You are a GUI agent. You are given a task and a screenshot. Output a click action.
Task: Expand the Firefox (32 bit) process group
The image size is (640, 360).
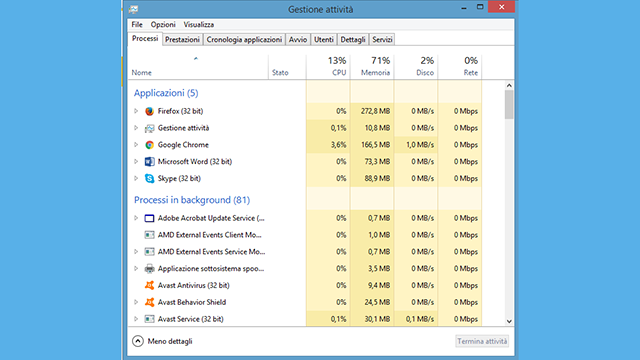coord(136,111)
